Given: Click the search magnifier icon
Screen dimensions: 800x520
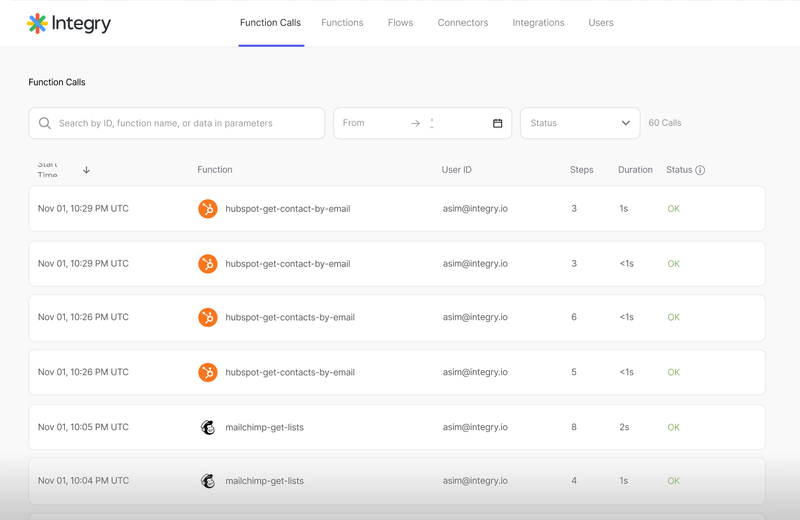Looking at the screenshot, I should click(x=45, y=123).
